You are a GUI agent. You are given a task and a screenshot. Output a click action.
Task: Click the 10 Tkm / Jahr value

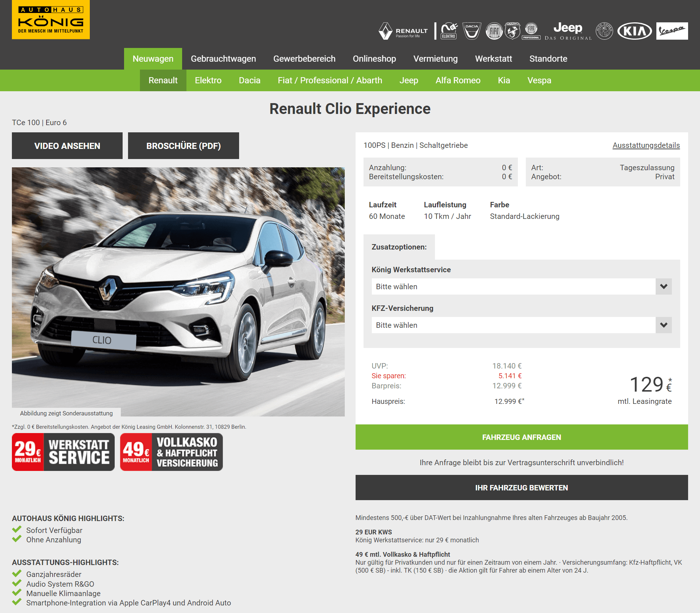tap(447, 216)
